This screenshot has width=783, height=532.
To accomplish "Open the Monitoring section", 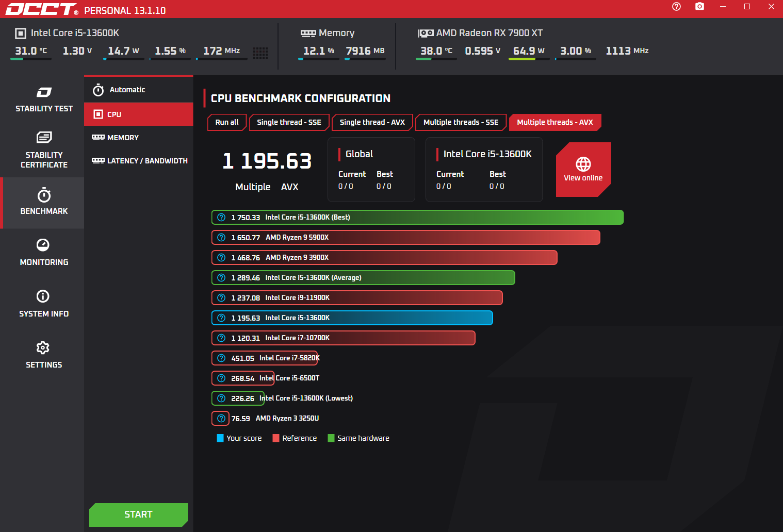I will 44,253.
